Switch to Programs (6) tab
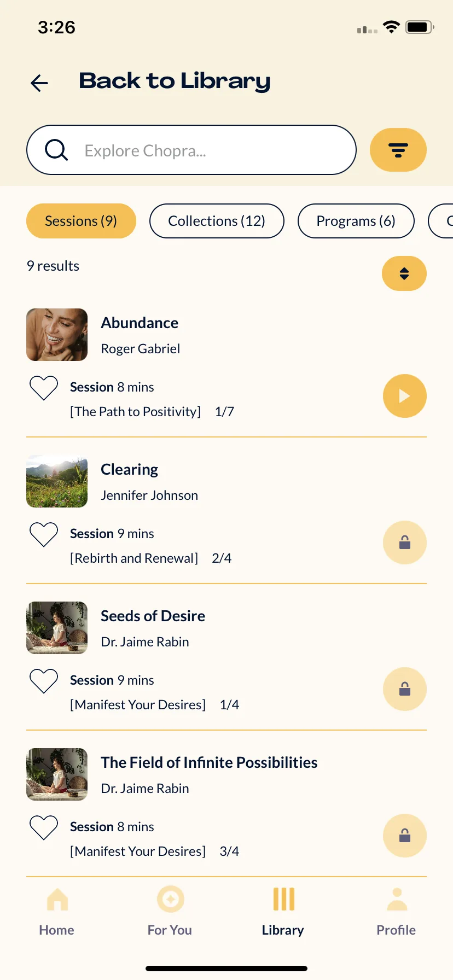Viewport: 453px width, 980px height. 356,221
